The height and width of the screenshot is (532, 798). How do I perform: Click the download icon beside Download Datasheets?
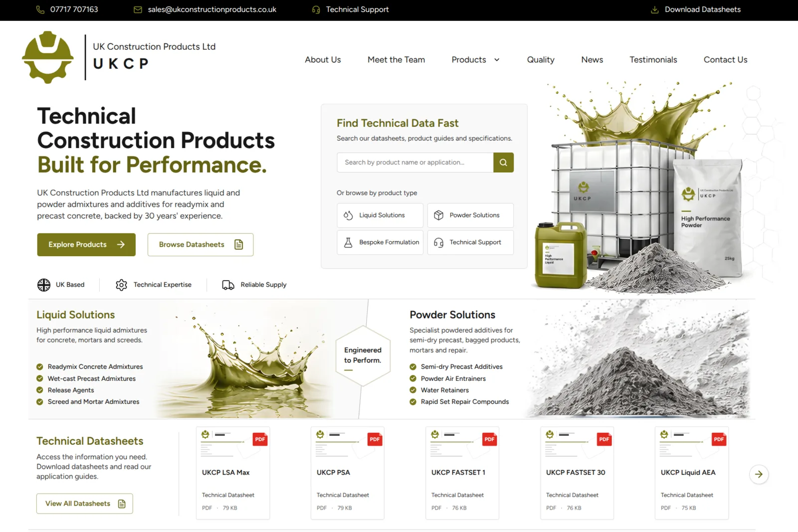655,9
